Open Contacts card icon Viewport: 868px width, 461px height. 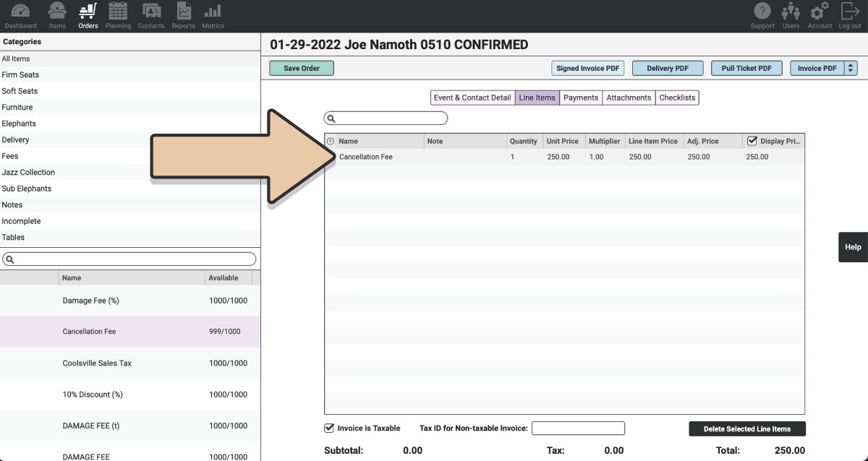(151, 12)
